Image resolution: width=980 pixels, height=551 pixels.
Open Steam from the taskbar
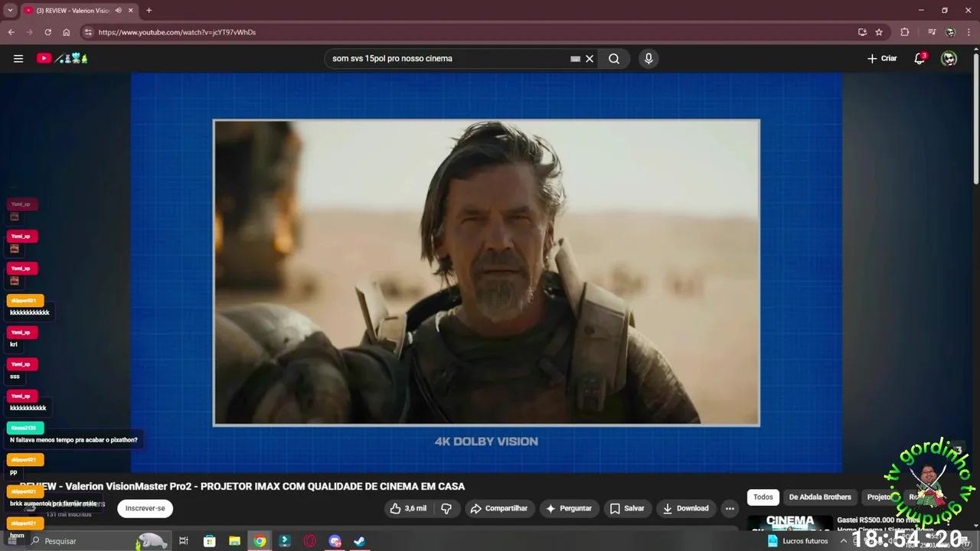(359, 541)
